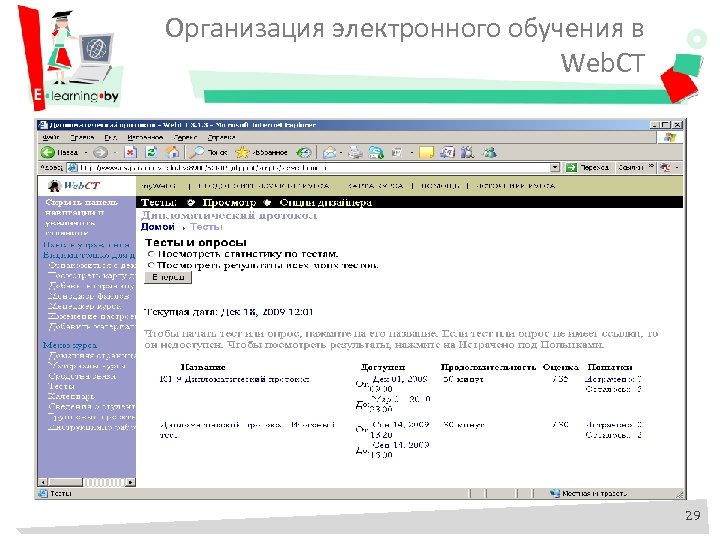Open the 'Карта курса' header link
The width and height of the screenshot is (720, 540).
click(x=376, y=186)
